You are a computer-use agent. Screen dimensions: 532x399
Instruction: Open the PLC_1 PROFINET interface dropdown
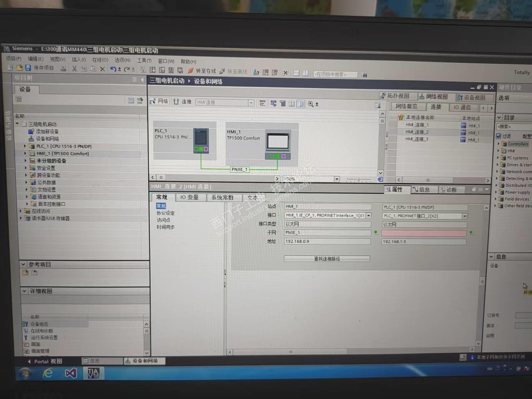coord(465,216)
